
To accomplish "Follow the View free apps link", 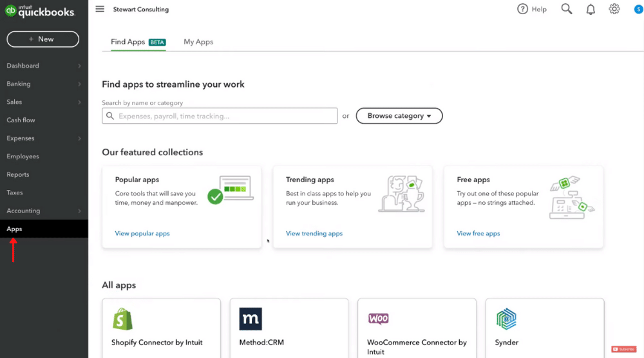I will pyautogui.click(x=478, y=233).
